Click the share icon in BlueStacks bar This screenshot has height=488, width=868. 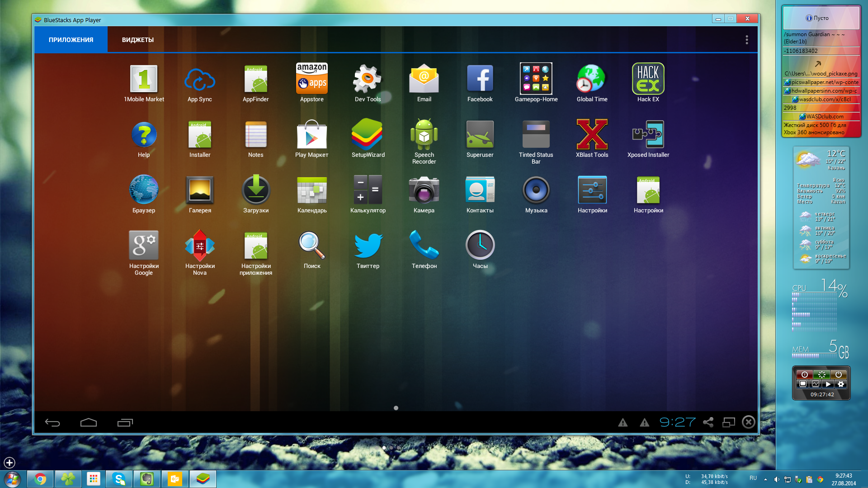tap(708, 422)
